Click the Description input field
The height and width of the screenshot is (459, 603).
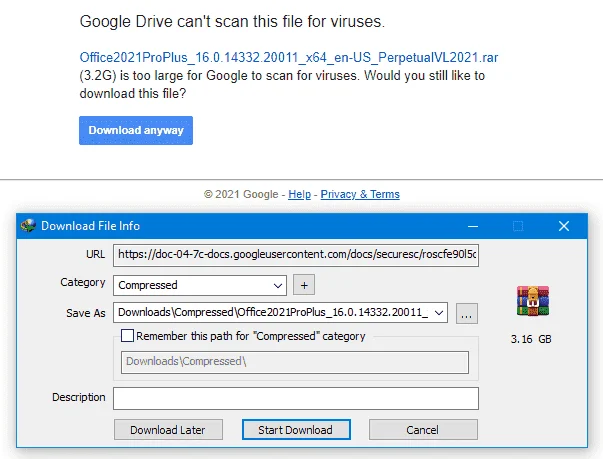296,398
